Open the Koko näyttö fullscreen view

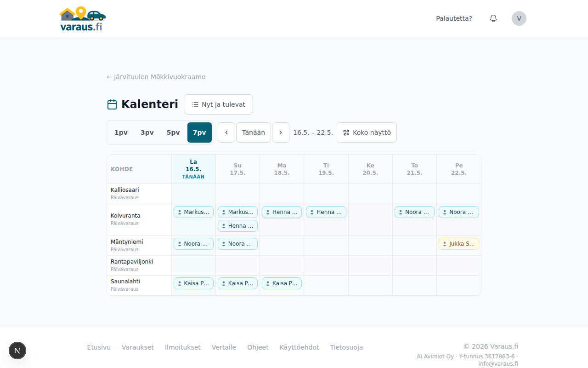click(x=367, y=132)
